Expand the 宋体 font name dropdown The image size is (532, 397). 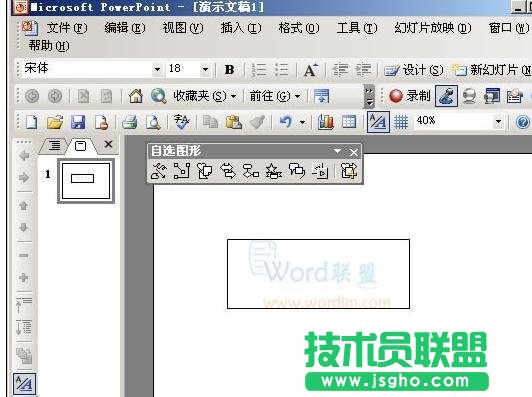click(x=157, y=70)
